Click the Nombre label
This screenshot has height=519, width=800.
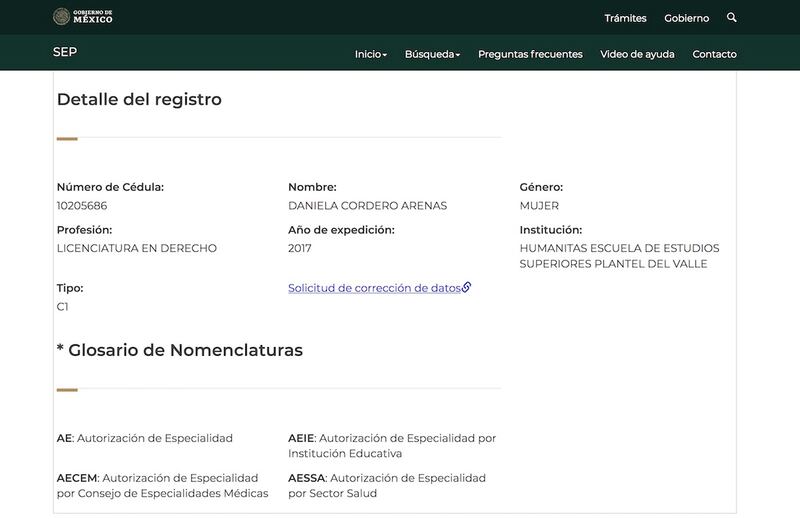pos(312,187)
